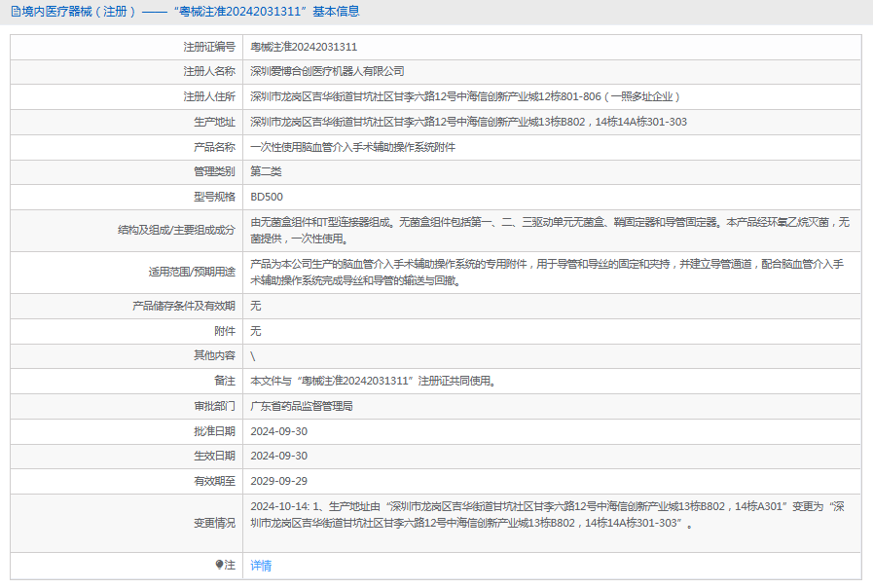This screenshot has width=873, height=588.
Task: Click the document icon beside the page title
Action: (x=16, y=11)
